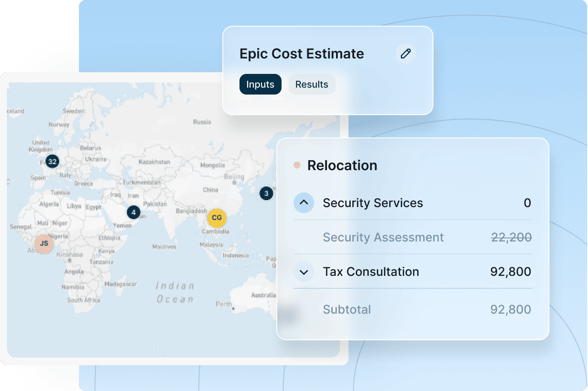Click the map cluster numbered 3
The width and height of the screenshot is (588, 391).
266,193
